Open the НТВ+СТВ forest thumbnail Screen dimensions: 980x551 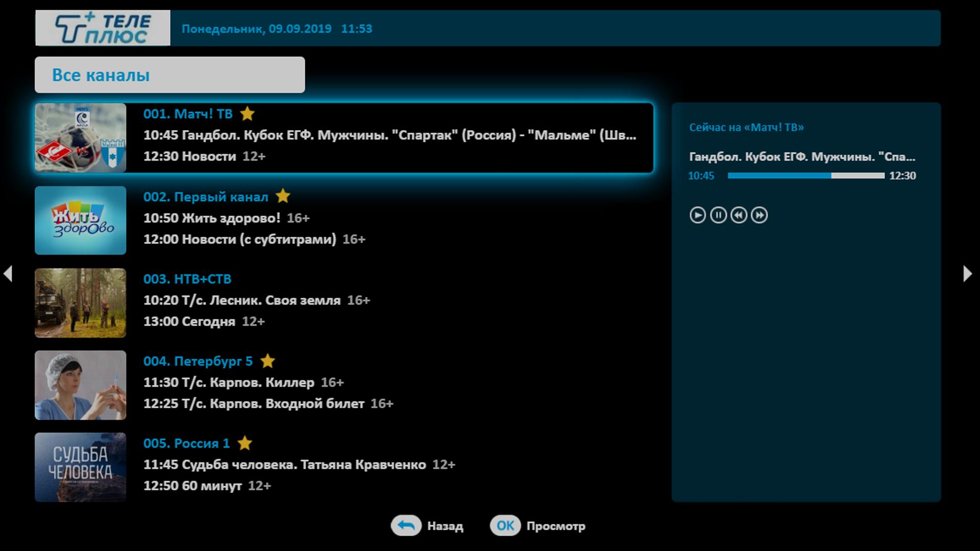click(80, 303)
